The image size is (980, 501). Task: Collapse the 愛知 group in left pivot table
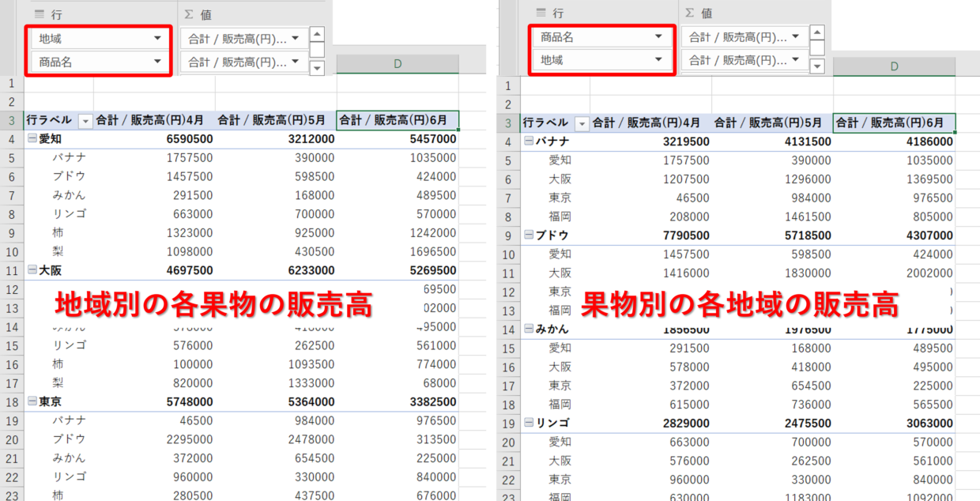pos(32,139)
